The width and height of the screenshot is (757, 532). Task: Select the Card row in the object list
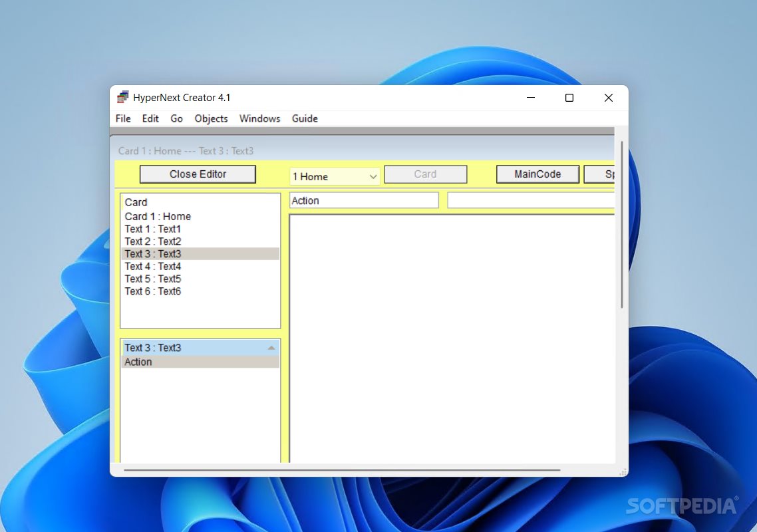[200, 203]
